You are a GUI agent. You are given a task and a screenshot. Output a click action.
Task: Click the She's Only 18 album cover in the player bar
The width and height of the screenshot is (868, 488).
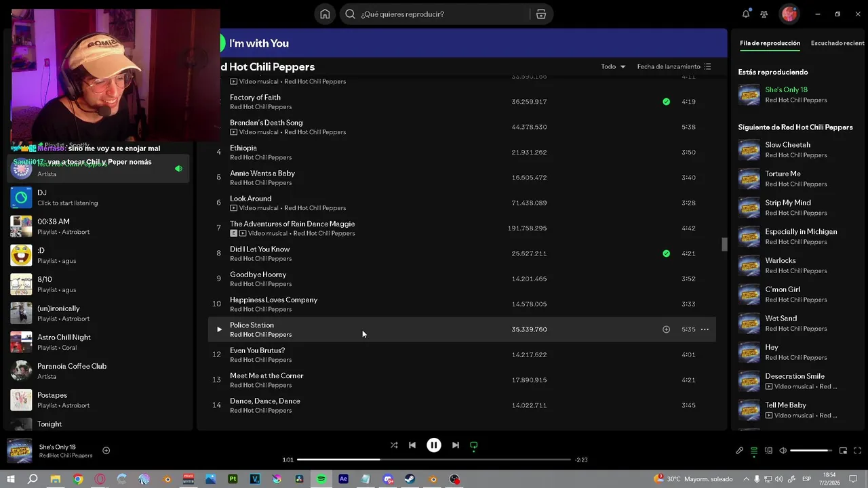pyautogui.click(x=19, y=451)
